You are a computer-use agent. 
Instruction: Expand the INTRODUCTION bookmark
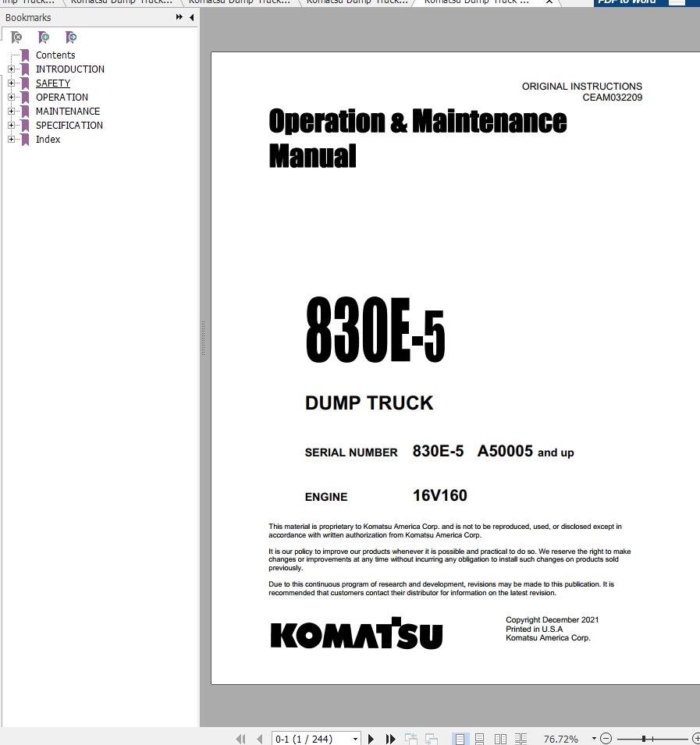click(12, 69)
